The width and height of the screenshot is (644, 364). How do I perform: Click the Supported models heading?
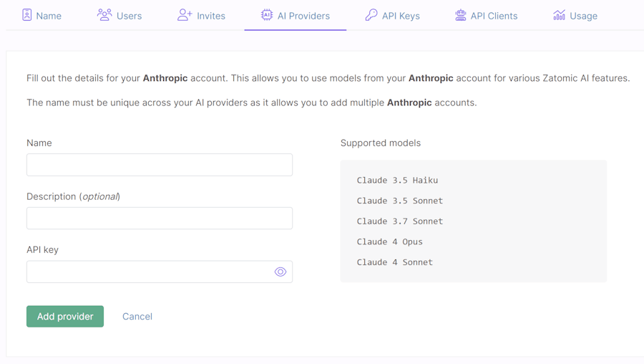point(381,143)
